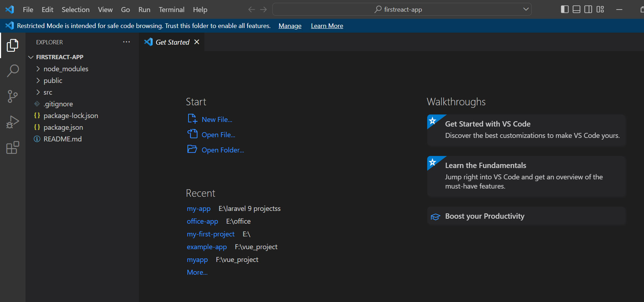Click the firstreact-app command center search box

402,10
